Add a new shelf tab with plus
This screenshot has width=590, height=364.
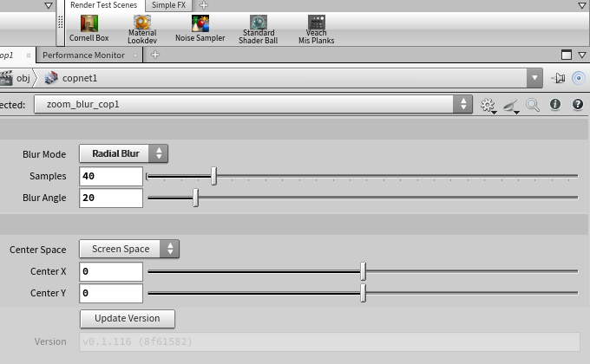pyautogui.click(x=204, y=5)
